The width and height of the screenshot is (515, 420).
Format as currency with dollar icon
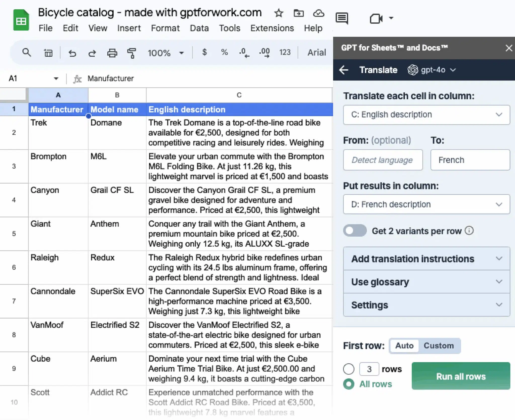205,52
